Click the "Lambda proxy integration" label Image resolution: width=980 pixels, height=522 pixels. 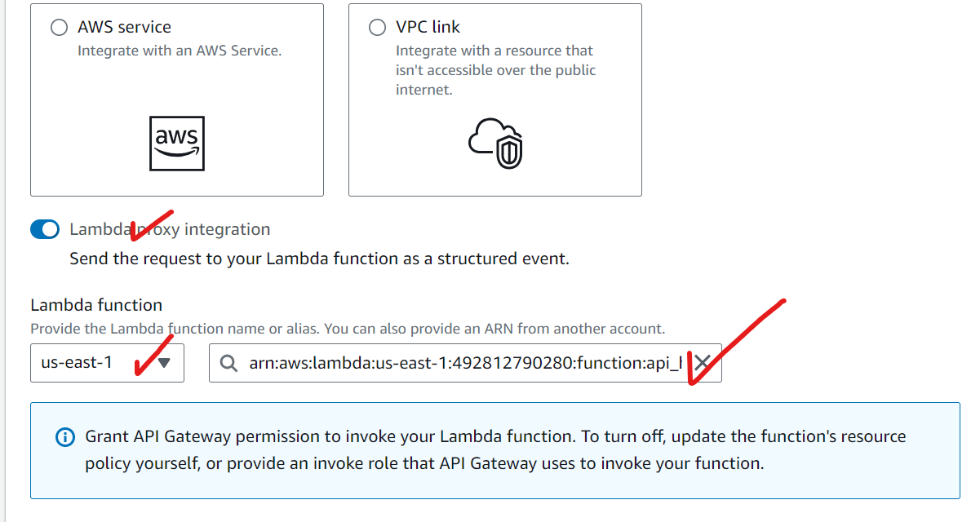(170, 229)
